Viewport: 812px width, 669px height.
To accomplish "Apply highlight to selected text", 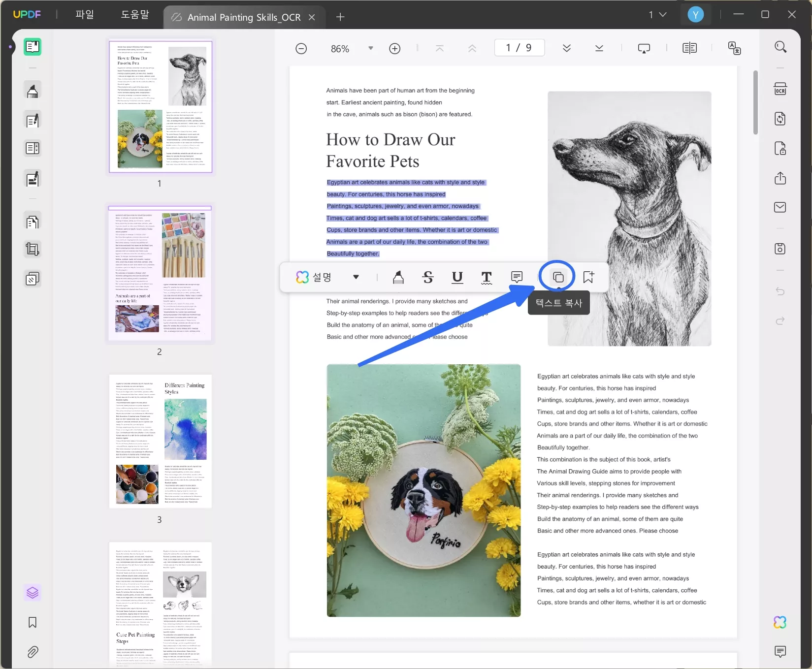I will tap(398, 277).
